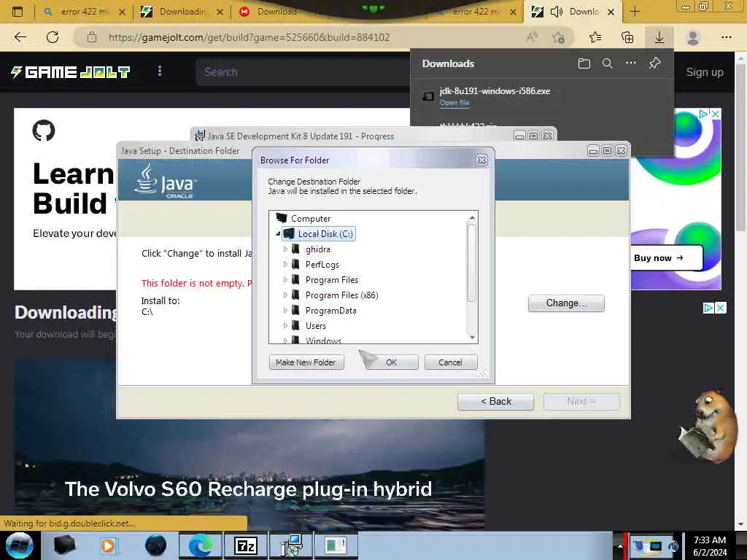
Task: Click the GitHub logo in the ad
Action: (44, 131)
